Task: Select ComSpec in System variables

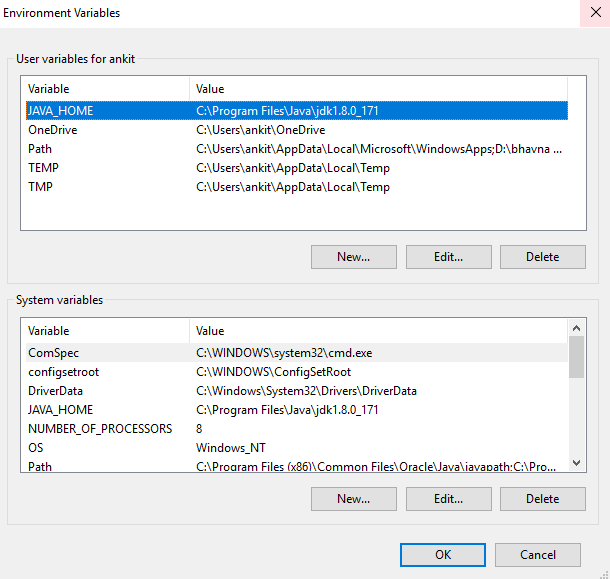Action: click(53, 353)
